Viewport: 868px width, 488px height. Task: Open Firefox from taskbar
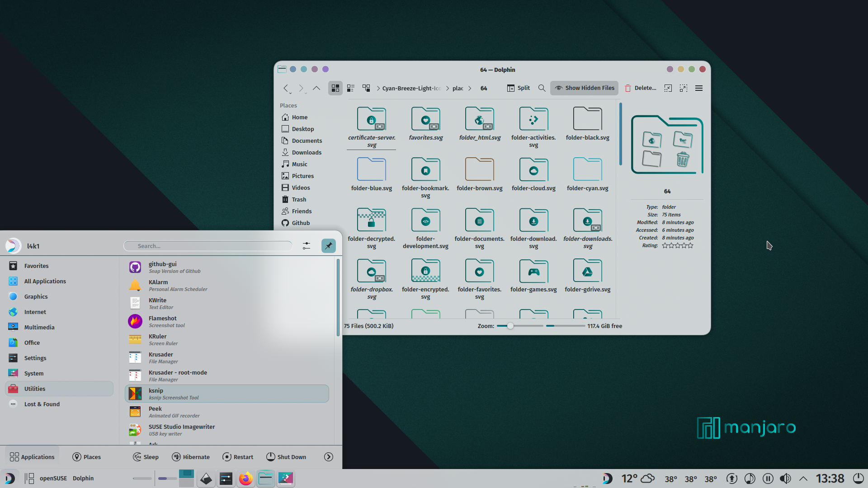pos(246,479)
